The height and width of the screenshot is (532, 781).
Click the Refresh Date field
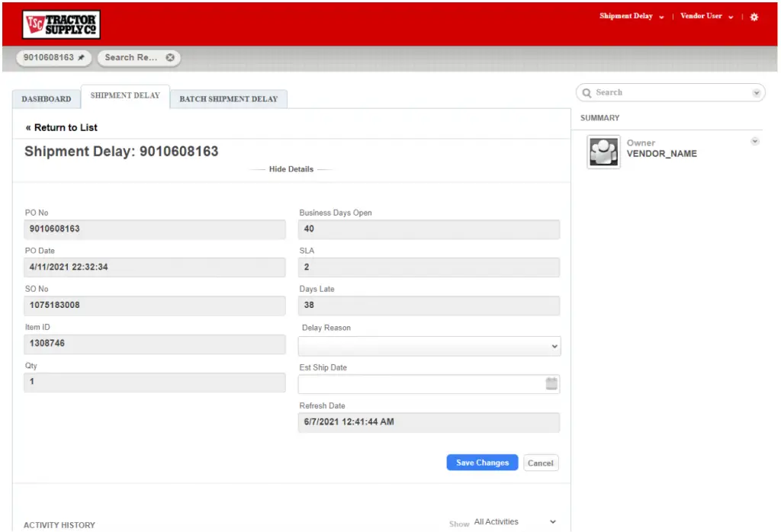(429, 422)
